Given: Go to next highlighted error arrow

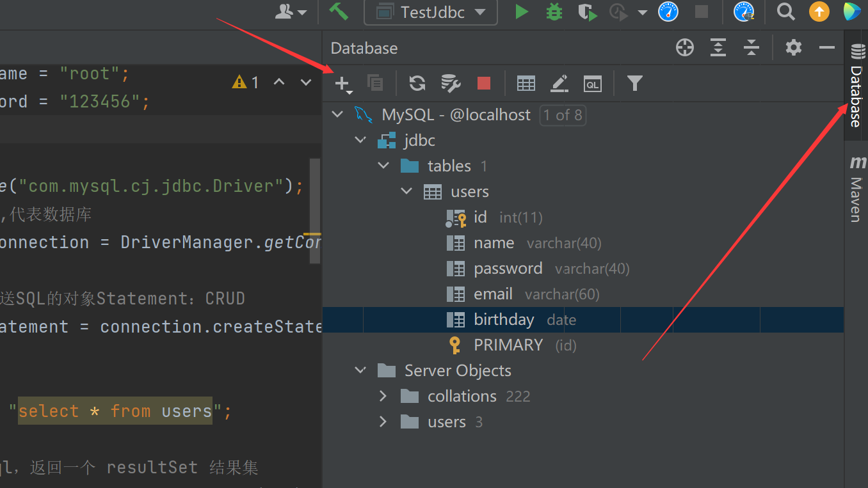Looking at the screenshot, I should pyautogui.click(x=306, y=82).
